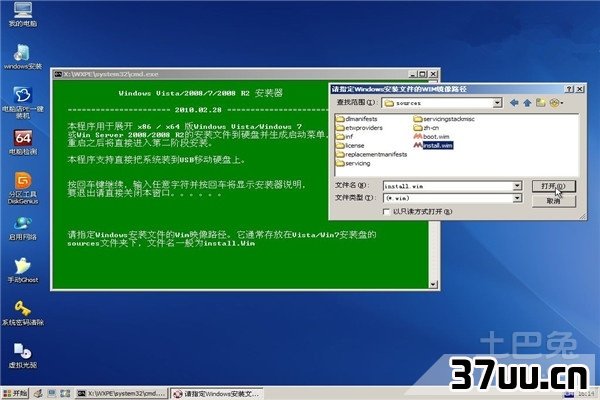Select the install.wim file
This screenshot has width=600, height=400.
coord(434,145)
